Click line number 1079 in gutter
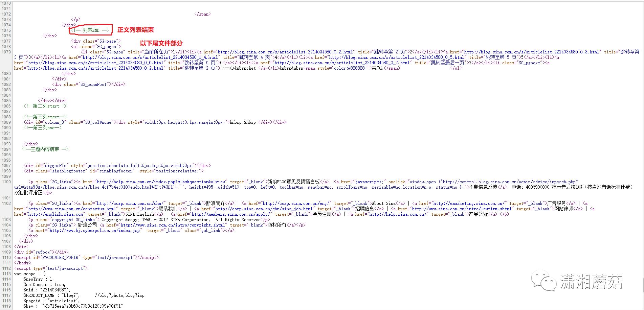644x310 pixels. (6, 52)
